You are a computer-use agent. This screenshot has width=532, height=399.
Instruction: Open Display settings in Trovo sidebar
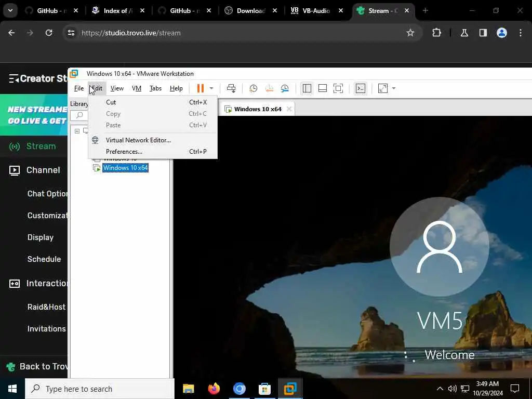coord(41,237)
